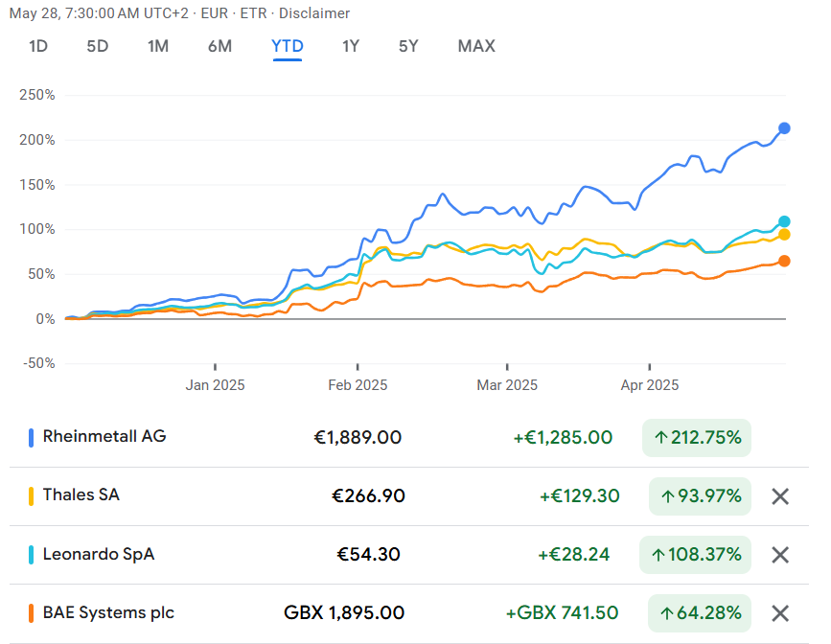Viewport: 831px width, 644px height.
Task: Click the teal Leonardo endpoint dot on chart
Action: [784, 221]
